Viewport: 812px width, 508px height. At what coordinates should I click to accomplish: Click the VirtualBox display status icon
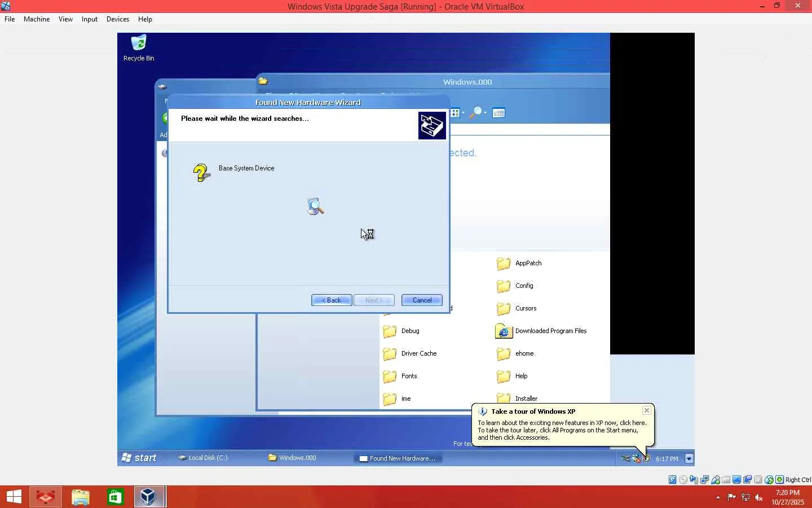click(737, 480)
